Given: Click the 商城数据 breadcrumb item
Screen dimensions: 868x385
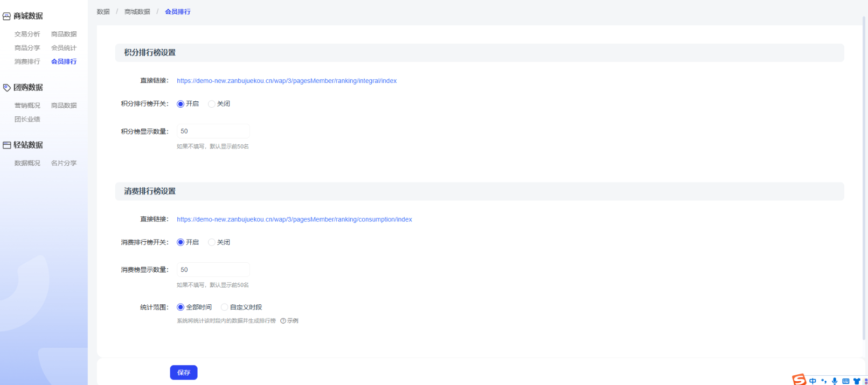Looking at the screenshot, I should 137,12.
